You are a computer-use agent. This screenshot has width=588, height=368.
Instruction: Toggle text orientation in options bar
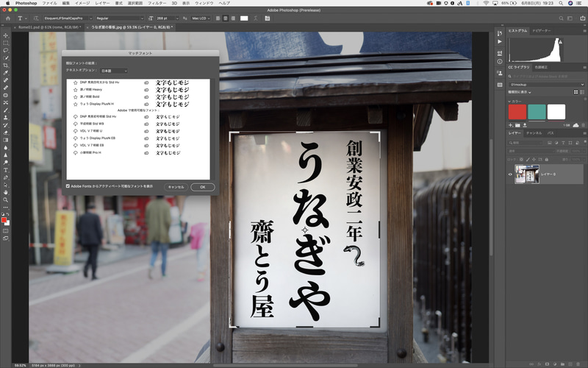(36, 18)
